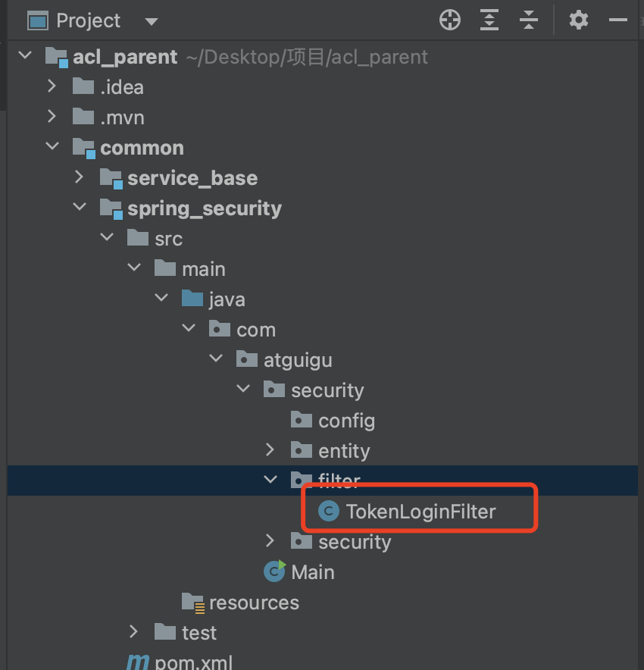Screen dimensions: 644x670
Task: Click the Main class run icon
Action: (x=274, y=571)
